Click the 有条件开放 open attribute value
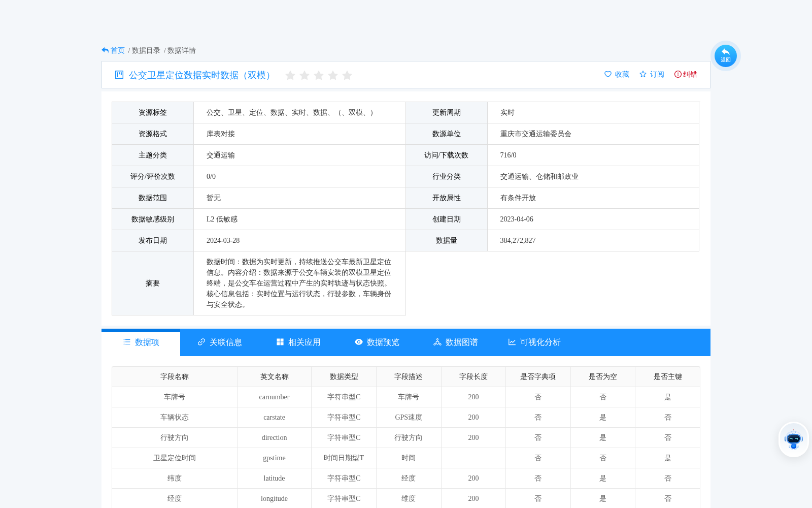Viewport: 812px width, 508px height. click(518, 198)
